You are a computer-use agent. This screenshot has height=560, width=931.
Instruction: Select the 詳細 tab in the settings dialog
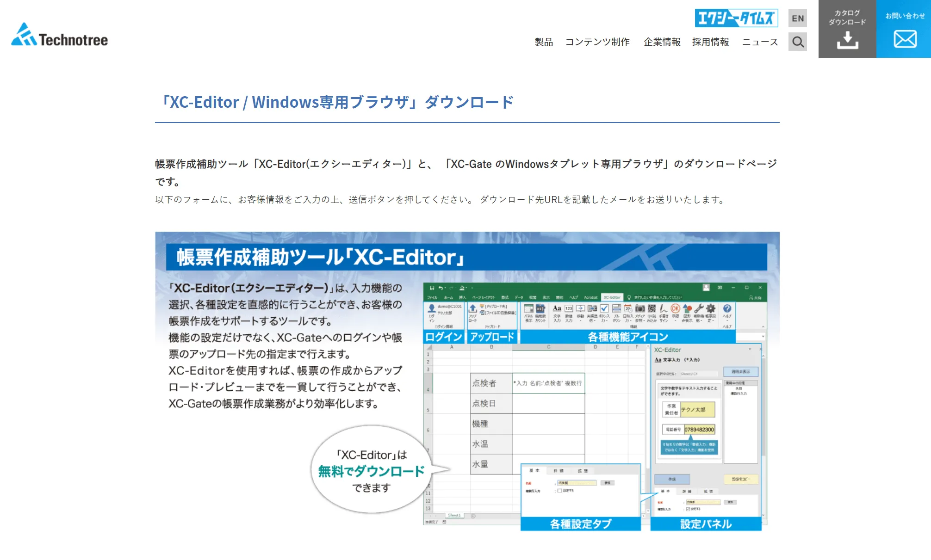coord(559,470)
